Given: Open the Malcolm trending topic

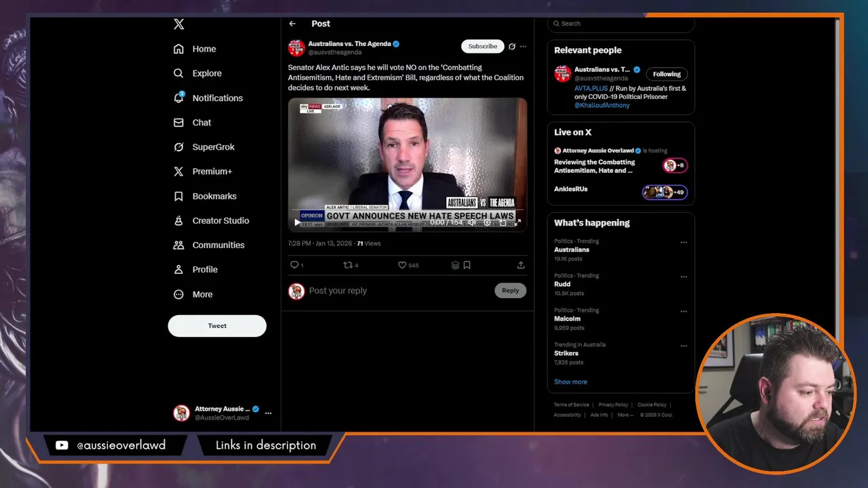Looking at the screenshot, I should coord(568,319).
